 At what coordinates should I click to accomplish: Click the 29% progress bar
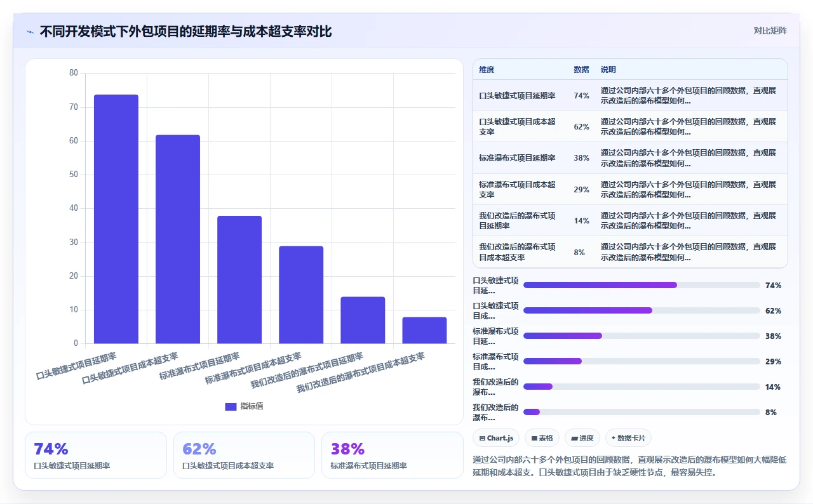(642, 361)
